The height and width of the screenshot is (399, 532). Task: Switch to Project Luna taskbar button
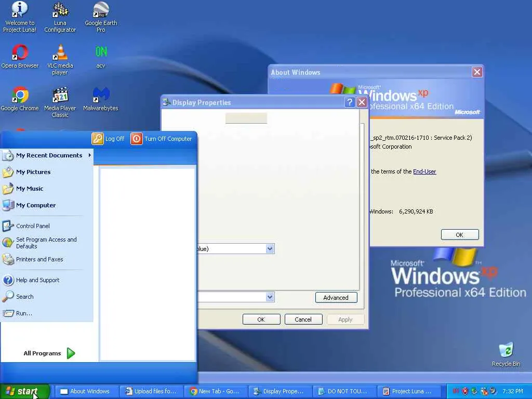coord(409,391)
